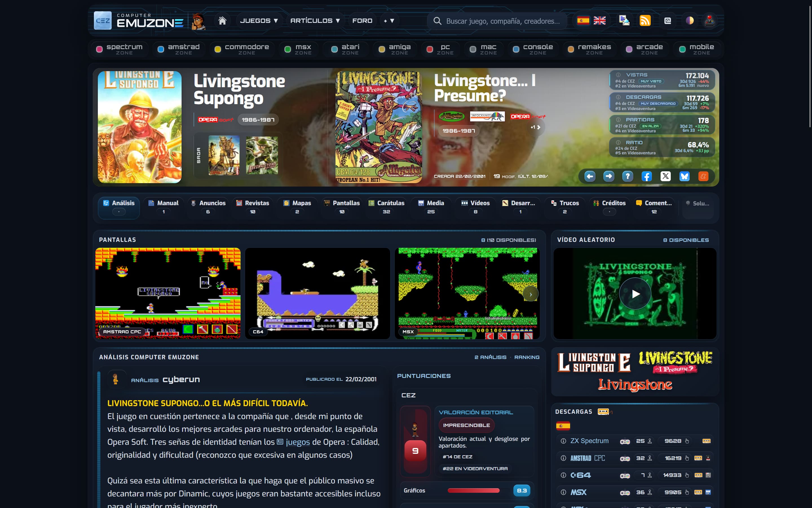Open the question mark help button
The height and width of the screenshot is (508, 812).
click(627, 176)
